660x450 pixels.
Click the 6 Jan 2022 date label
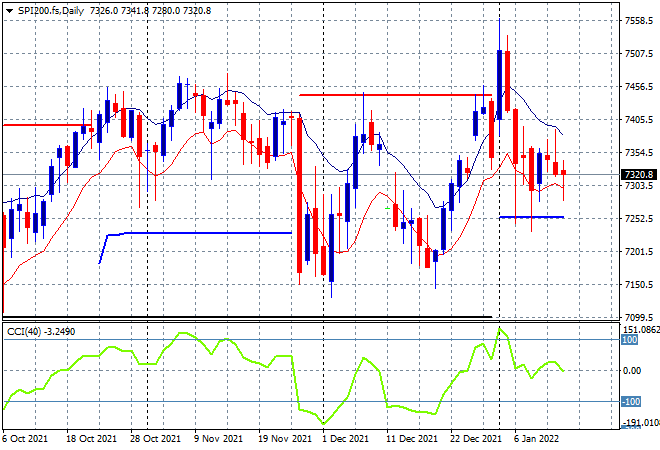tap(536, 439)
